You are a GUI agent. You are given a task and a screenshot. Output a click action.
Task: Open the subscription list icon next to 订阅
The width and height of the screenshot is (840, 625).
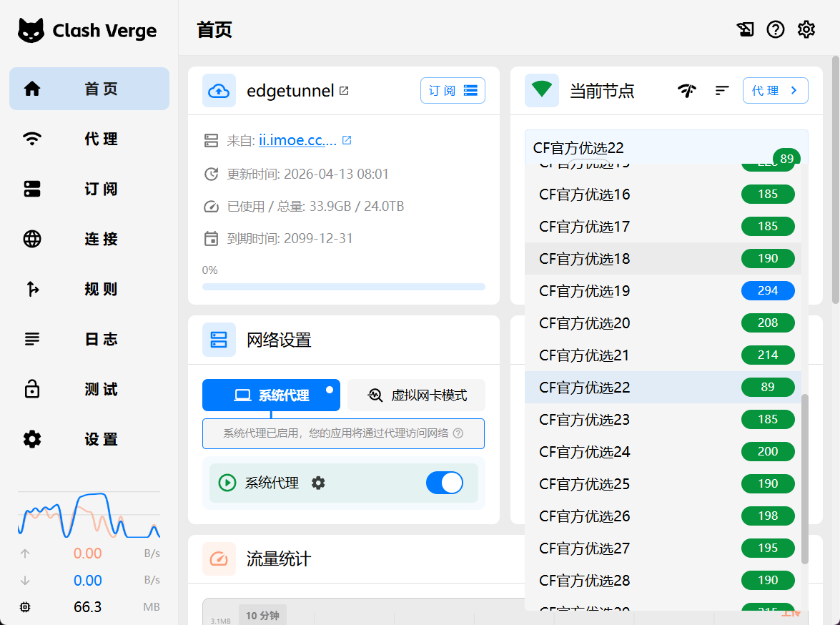pos(470,90)
